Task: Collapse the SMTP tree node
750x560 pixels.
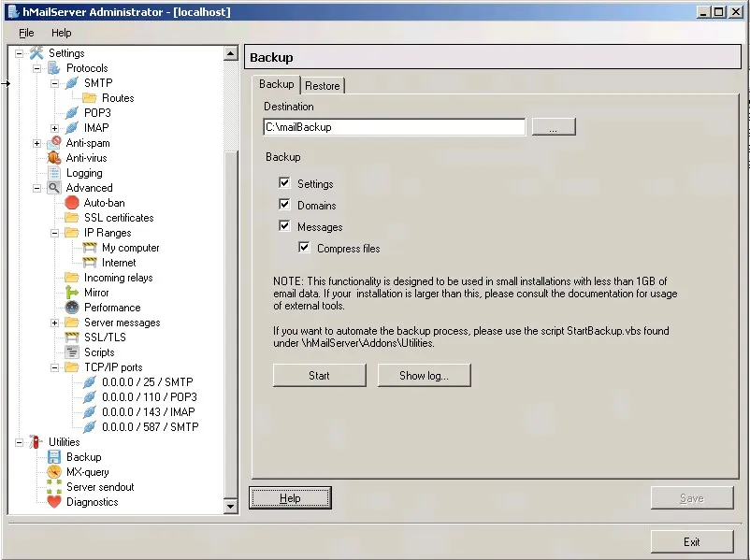Action: [55, 82]
